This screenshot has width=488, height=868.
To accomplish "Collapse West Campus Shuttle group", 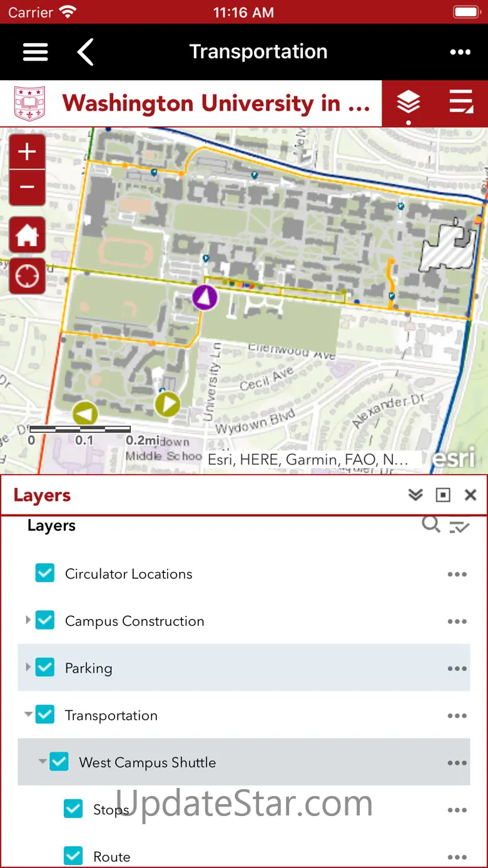I will (x=42, y=762).
